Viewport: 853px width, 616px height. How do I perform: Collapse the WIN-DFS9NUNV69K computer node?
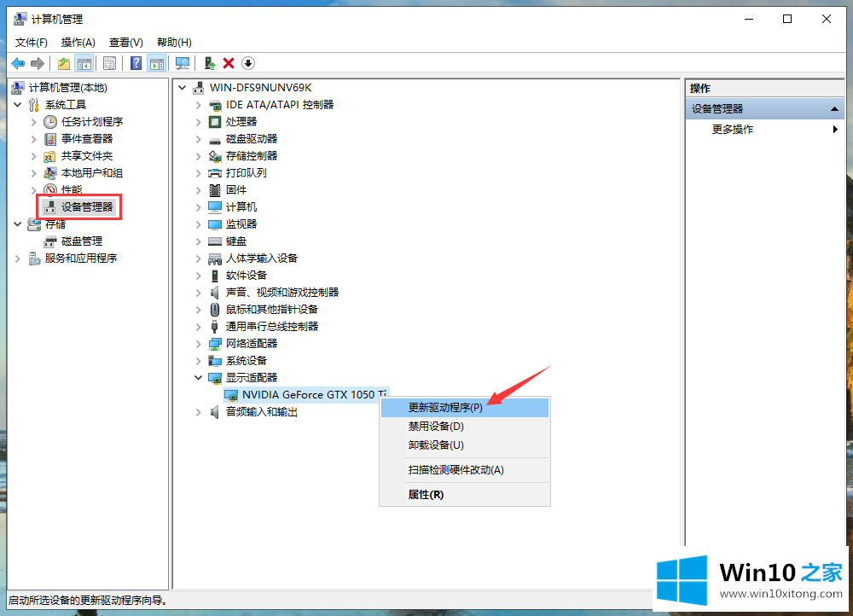point(183,88)
